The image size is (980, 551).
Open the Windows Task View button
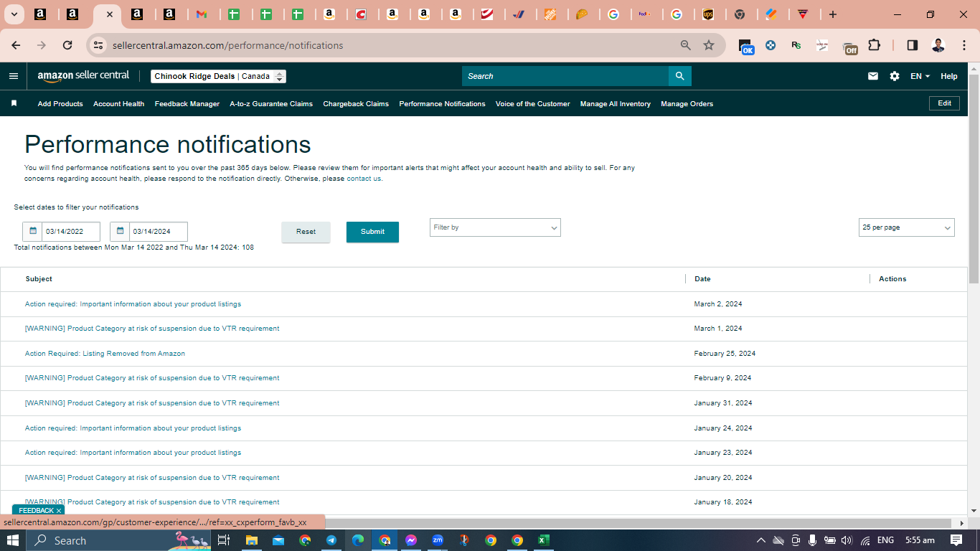point(224,540)
